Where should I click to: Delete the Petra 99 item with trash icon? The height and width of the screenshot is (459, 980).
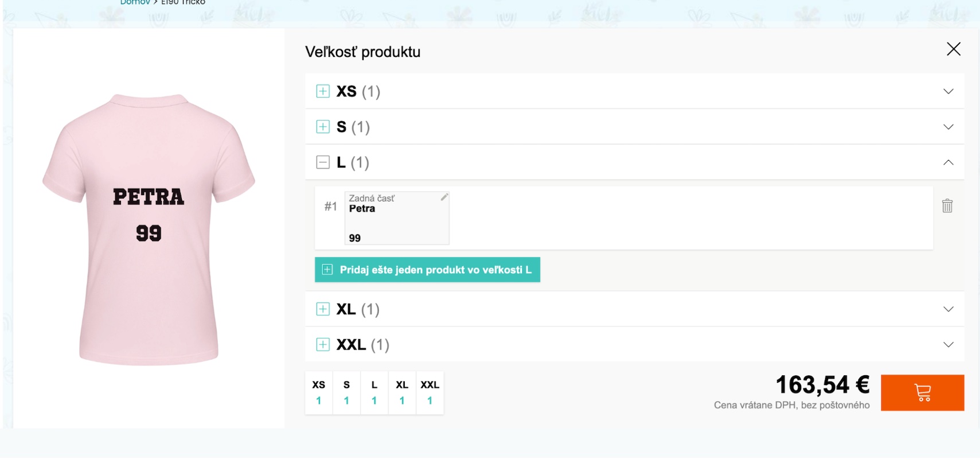tap(947, 205)
